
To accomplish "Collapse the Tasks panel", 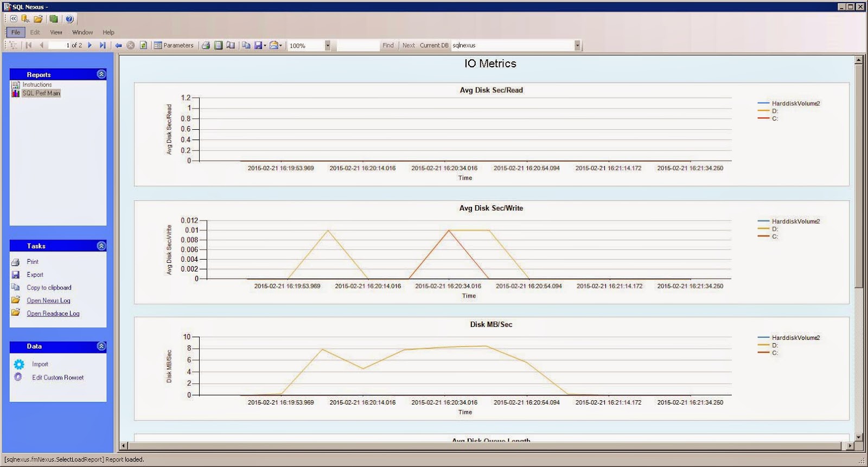I will (101, 246).
